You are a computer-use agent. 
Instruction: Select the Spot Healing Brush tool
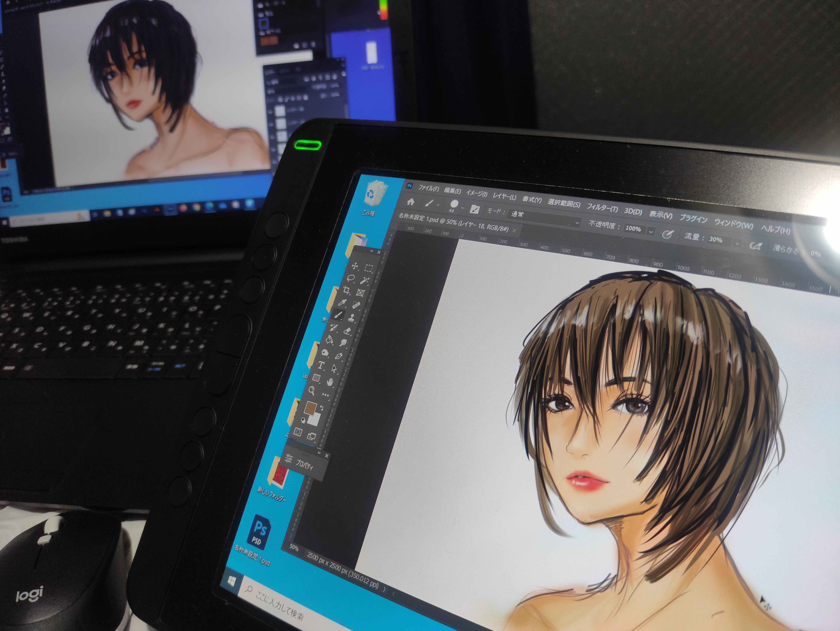pyautogui.click(x=356, y=305)
